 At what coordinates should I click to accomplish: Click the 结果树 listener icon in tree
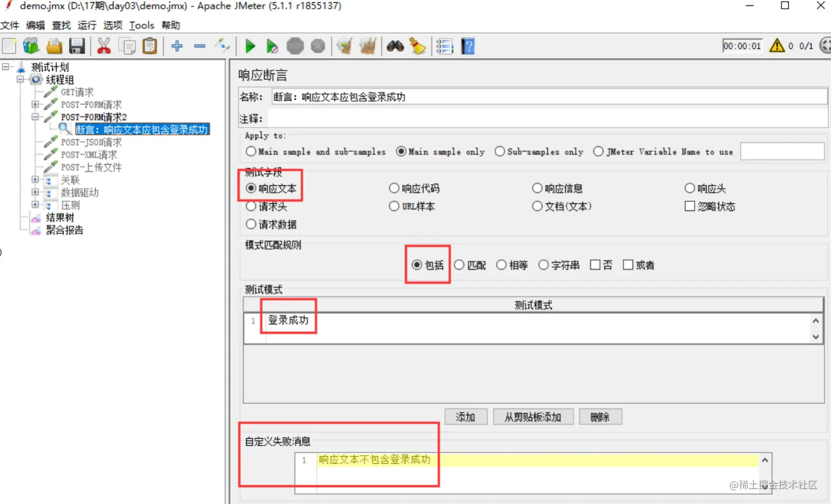click(x=36, y=218)
